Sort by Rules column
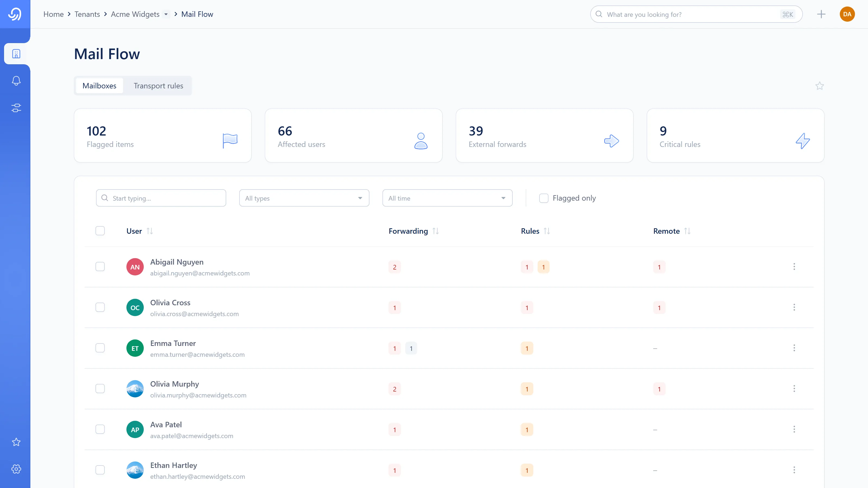Image resolution: width=868 pixels, height=488 pixels. click(x=547, y=231)
